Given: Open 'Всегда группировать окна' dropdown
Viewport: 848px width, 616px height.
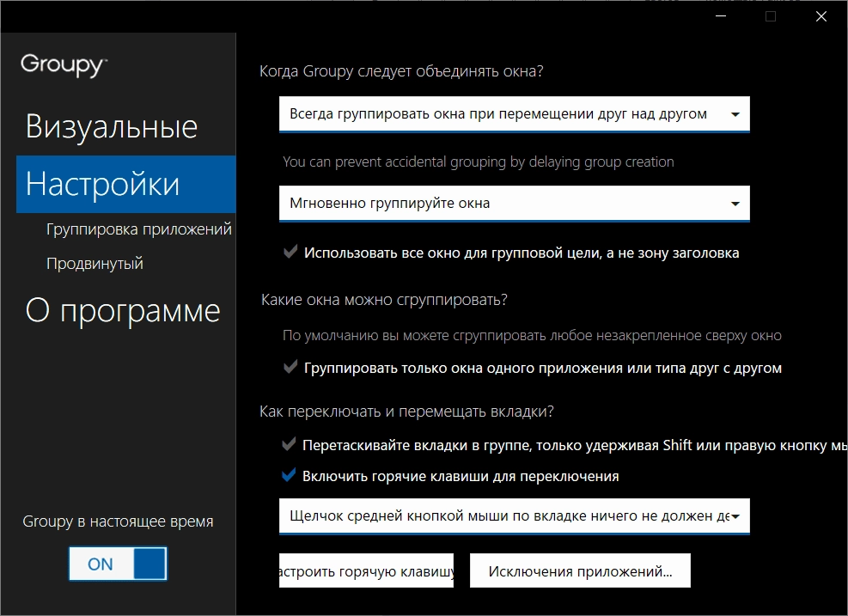Looking at the screenshot, I should click(x=515, y=114).
